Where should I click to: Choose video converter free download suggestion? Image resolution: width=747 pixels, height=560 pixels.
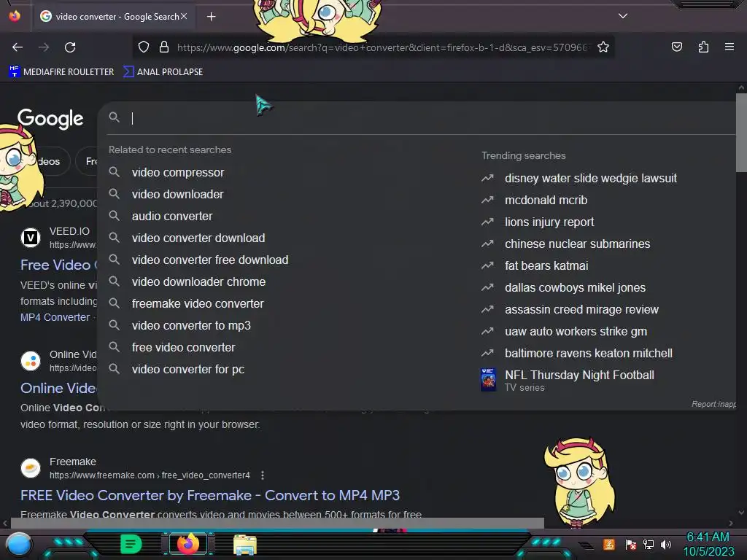(x=210, y=260)
